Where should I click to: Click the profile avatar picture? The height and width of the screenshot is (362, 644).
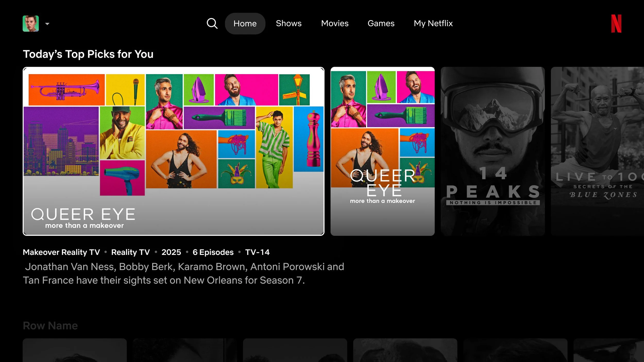coord(31,24)
